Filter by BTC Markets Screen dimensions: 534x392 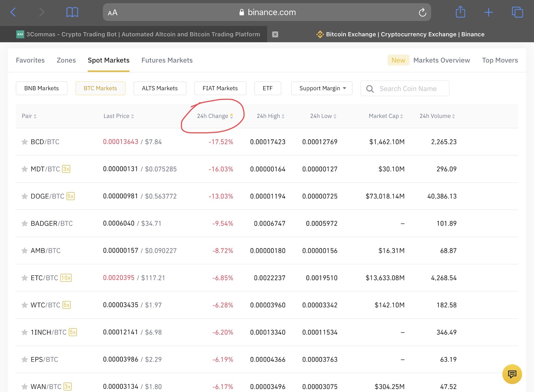coord(100,88)
